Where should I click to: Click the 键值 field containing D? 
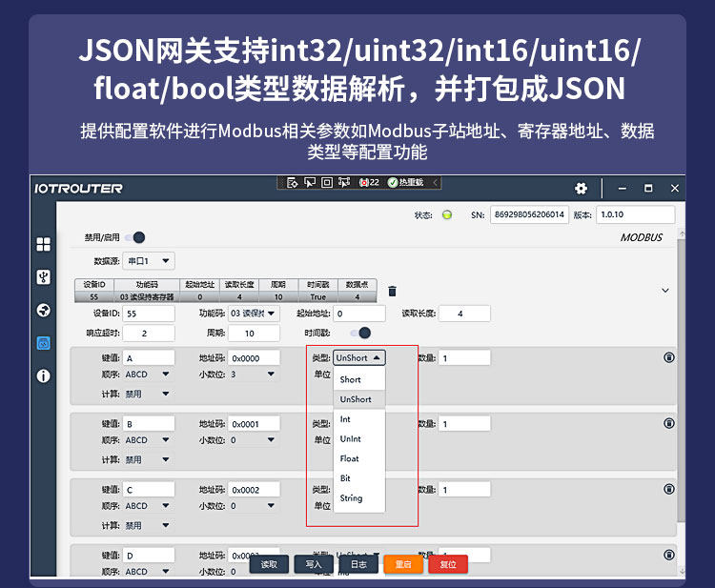pos(149,556)
